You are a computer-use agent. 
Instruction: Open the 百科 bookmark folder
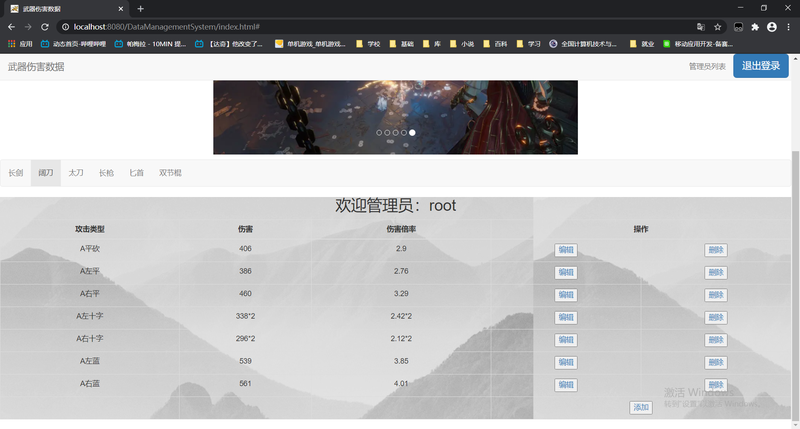click(x=495, y=44)
